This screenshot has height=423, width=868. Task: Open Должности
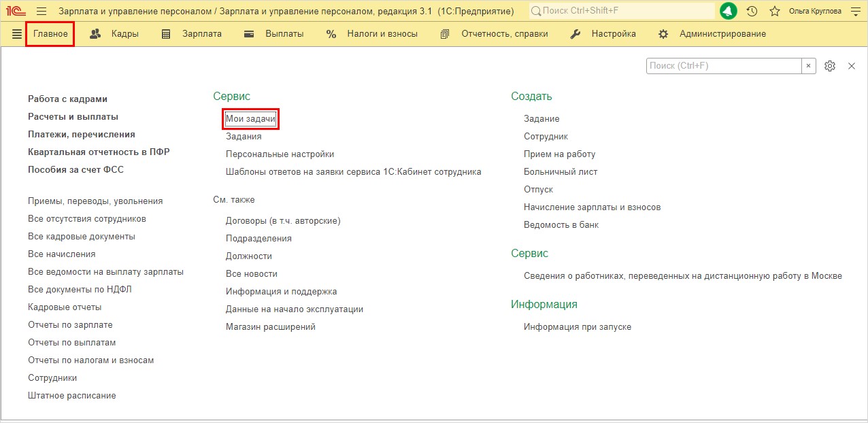pyautogui.click(x=249, y=256)
